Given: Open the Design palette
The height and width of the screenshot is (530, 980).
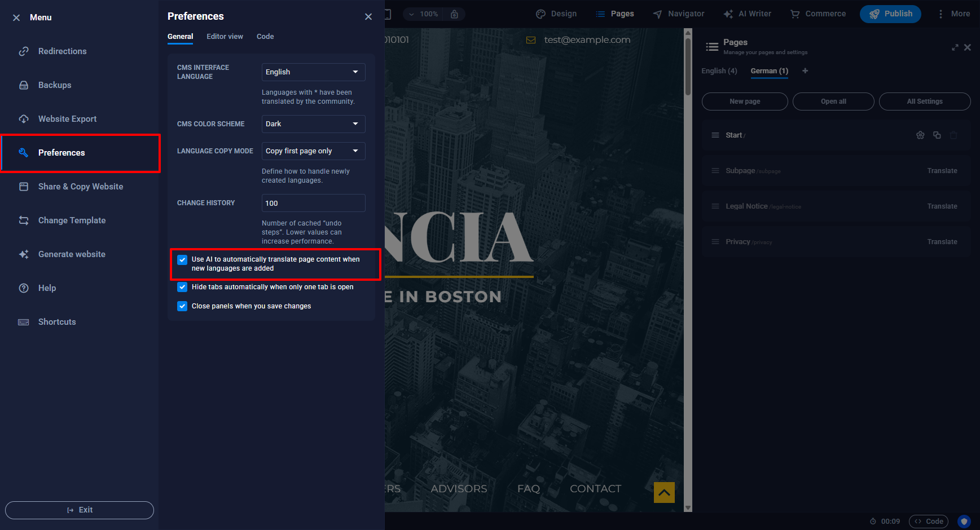Looking at the screenshot, I should tap(556, 14).
